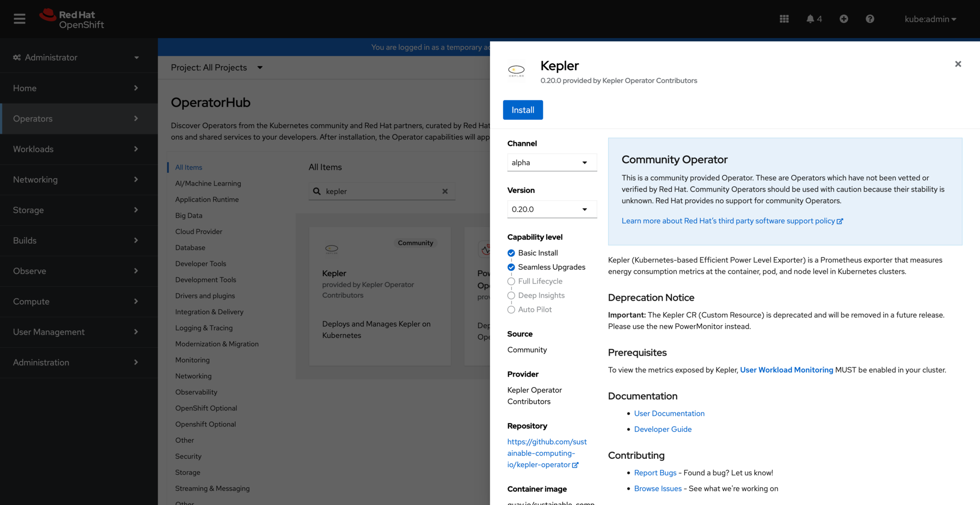The height and width of the screenshot is (505, 980).
Task: Clear the kepler search using the X icon
Action: click(445, 191)
